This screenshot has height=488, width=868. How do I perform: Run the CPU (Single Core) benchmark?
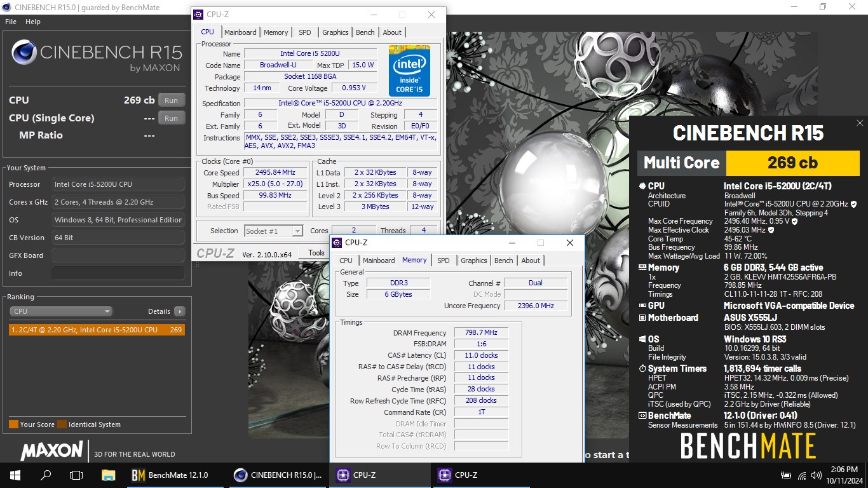pyautogui.click(x=172, y=118)
